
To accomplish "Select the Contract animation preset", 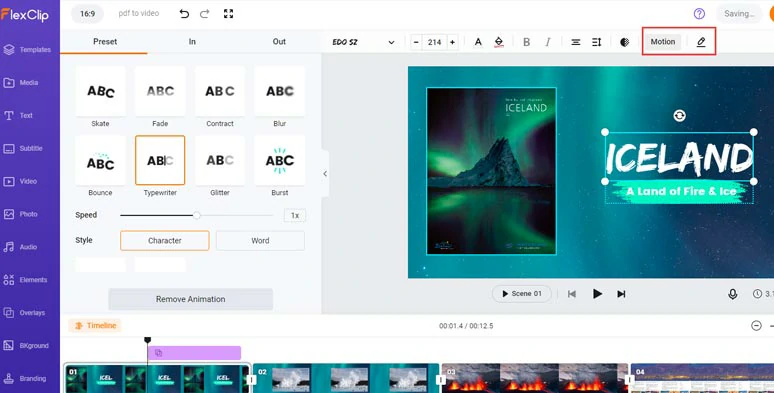I will [x=220, y=91].
